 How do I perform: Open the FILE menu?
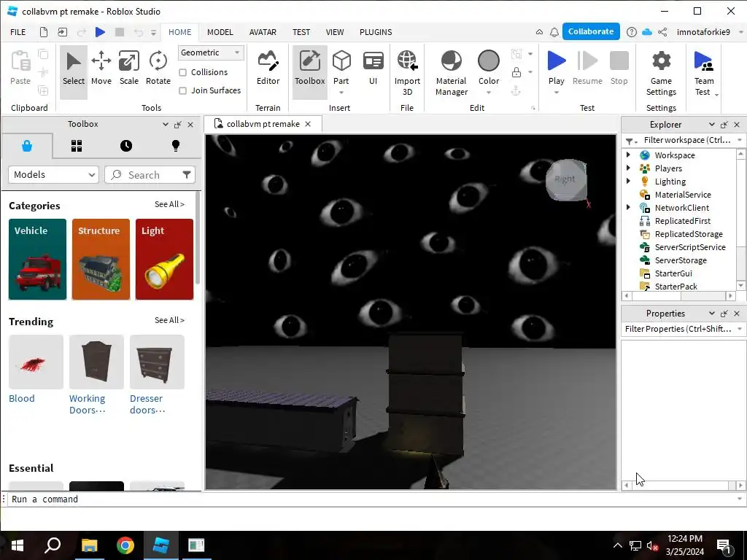18,32
